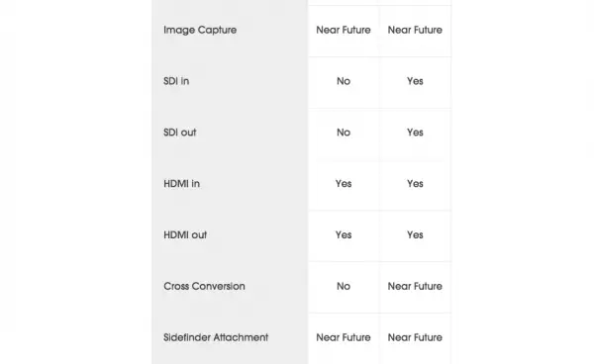Click first-column Yes for HDMI out

(x=344, y=235)
